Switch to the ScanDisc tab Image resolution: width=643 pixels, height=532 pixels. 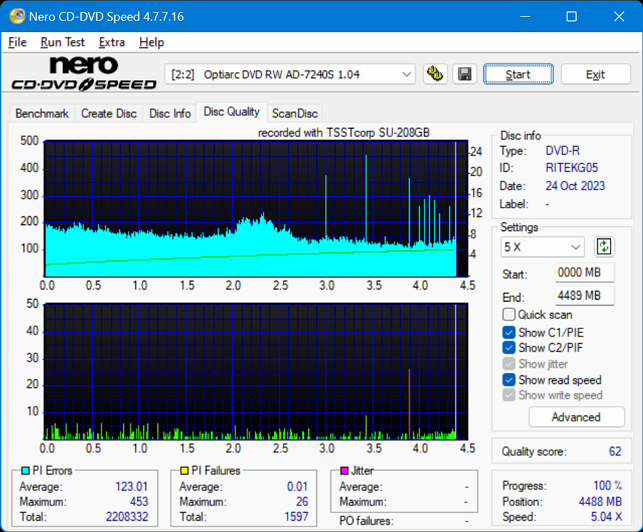coord(295,113)
